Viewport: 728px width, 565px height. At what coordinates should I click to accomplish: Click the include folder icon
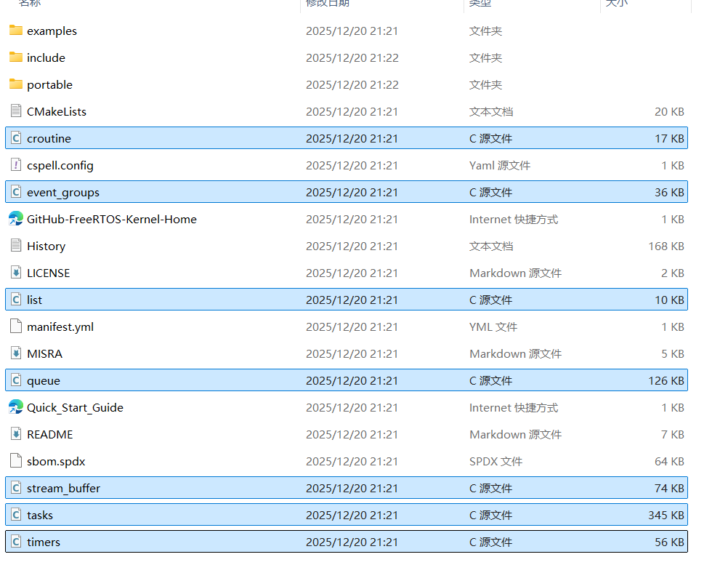point(16,57)
